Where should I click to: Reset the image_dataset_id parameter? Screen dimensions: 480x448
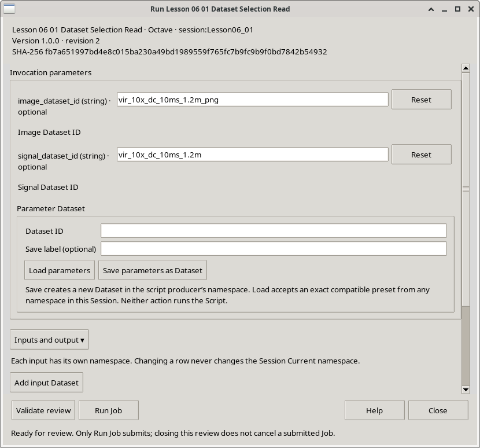pos(421,100)
